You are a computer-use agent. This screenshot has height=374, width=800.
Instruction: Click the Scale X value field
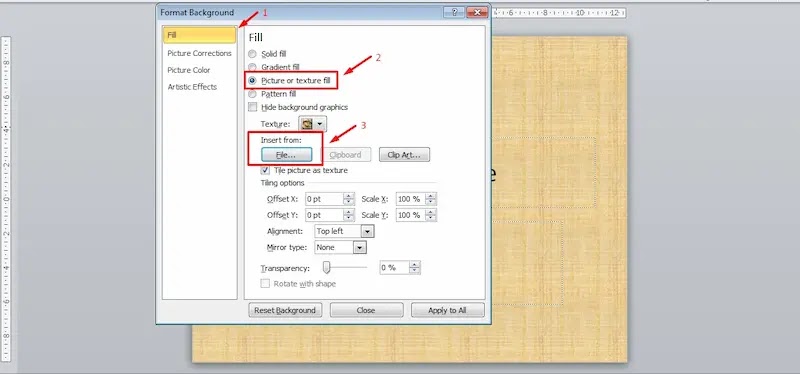pos(411,199)
